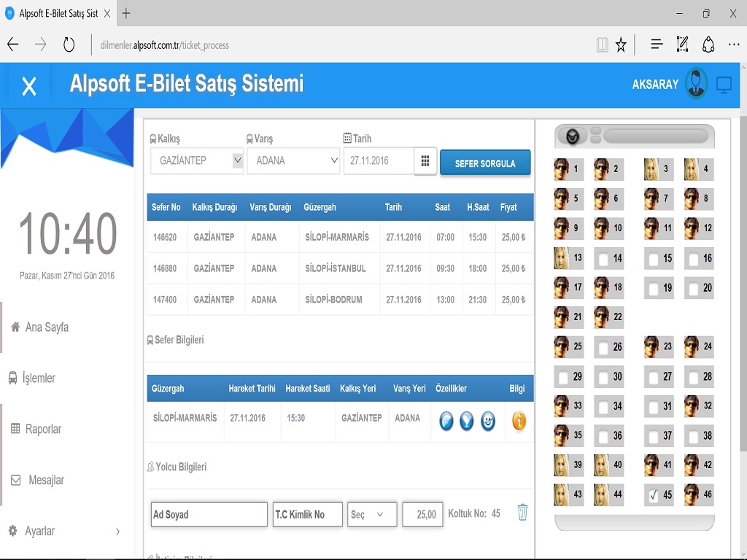Check empty seat 26
The height and width of the screenshot is (560, 747).
pyautogui.click(x=603, y=347)
